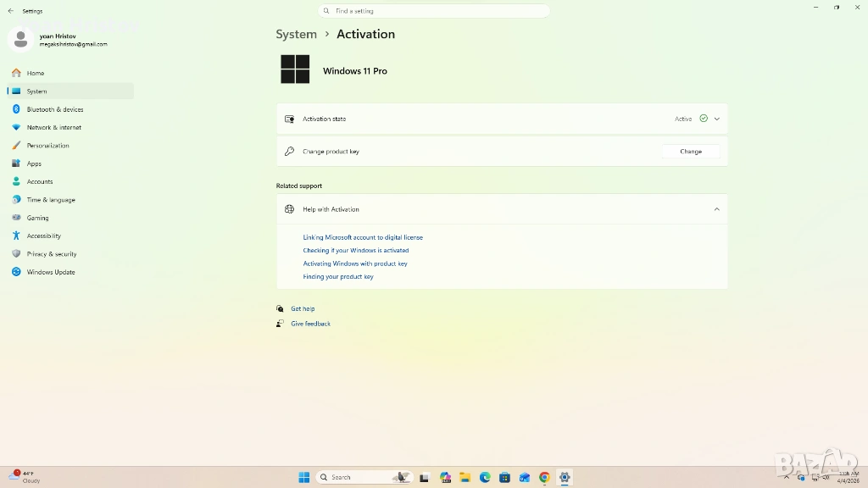The image size is (868, 488).
Task: Open Microsoft Edge from the taskbar
Action: tap(485, 478)
